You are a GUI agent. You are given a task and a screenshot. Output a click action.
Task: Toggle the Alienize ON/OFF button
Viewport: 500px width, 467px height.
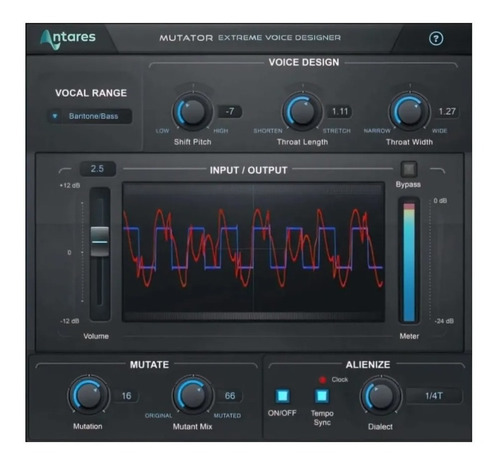(282, 396)
